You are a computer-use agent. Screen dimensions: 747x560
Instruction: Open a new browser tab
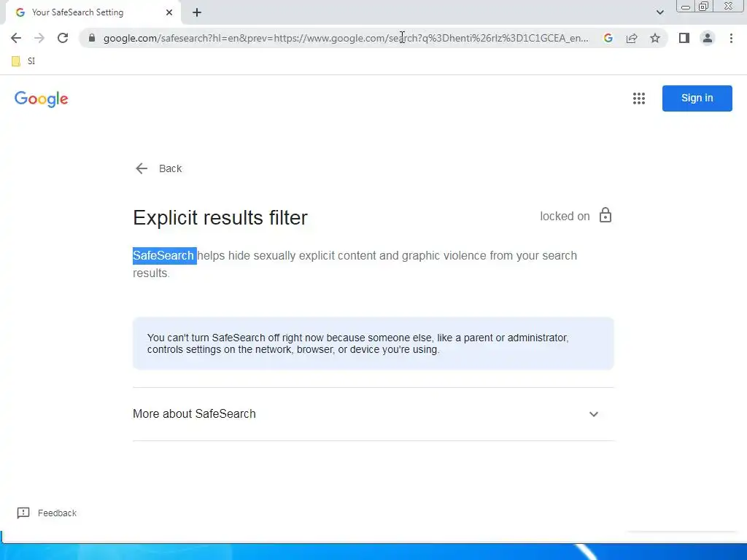[x=197, y=13]
